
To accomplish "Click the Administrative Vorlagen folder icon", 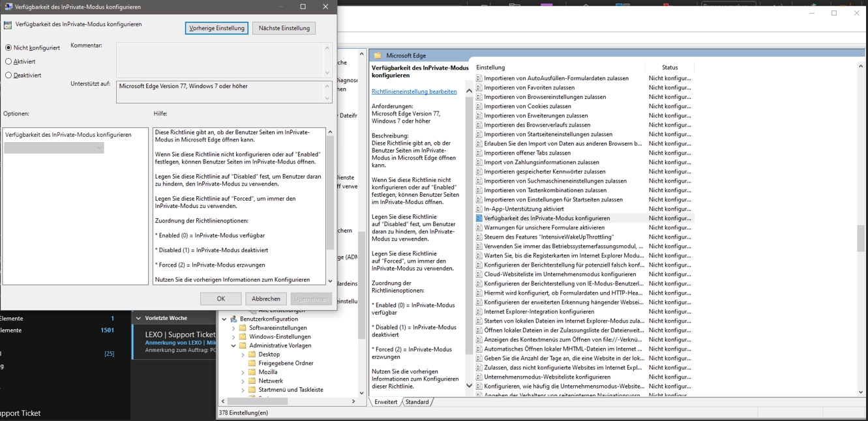I will point(243,346).
